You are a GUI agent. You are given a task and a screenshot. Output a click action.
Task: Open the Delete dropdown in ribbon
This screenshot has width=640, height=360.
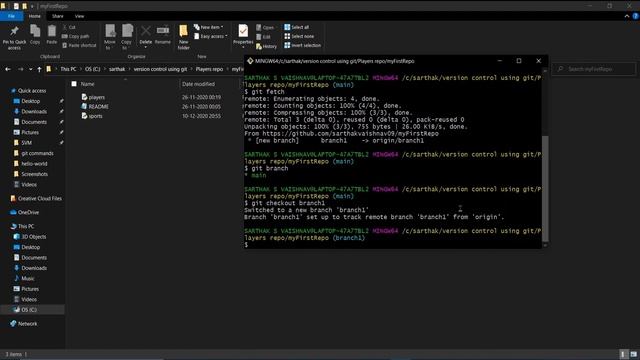(146, 47)
